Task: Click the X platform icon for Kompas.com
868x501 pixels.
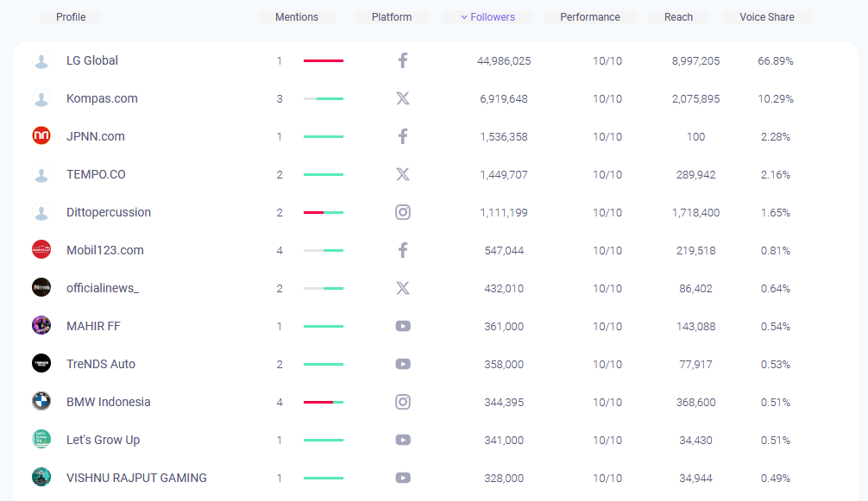Action: (x=403, y=98)
